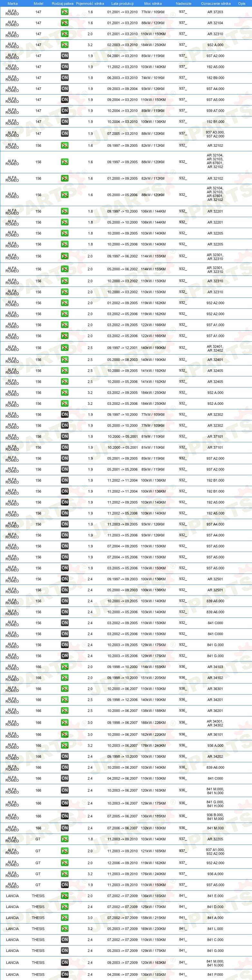252x980 pixels.
Task: Click the diesel icon in 156 row dated 03.2005 -> 05.2006
Action: click(65, 568)
